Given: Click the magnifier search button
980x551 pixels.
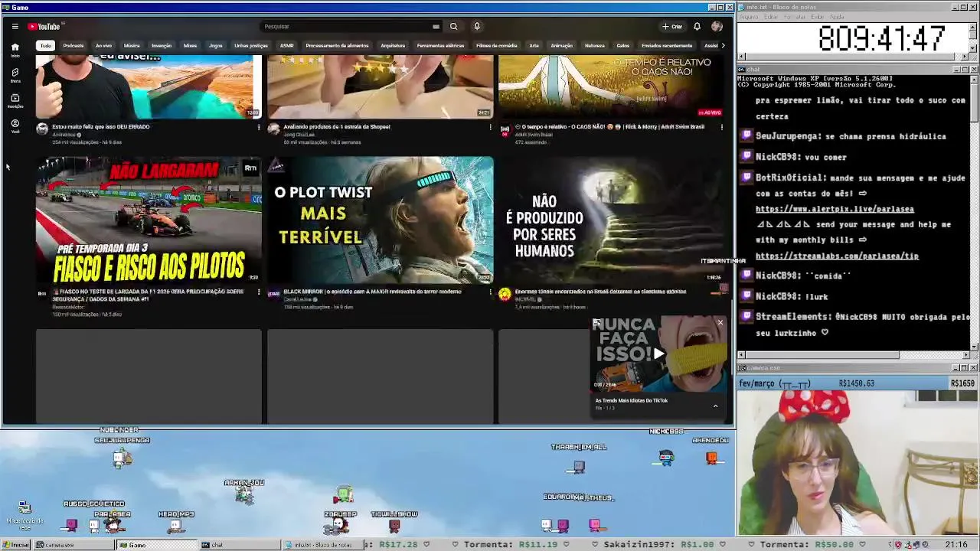Looking at the screenshot, I should pos(453,26).
